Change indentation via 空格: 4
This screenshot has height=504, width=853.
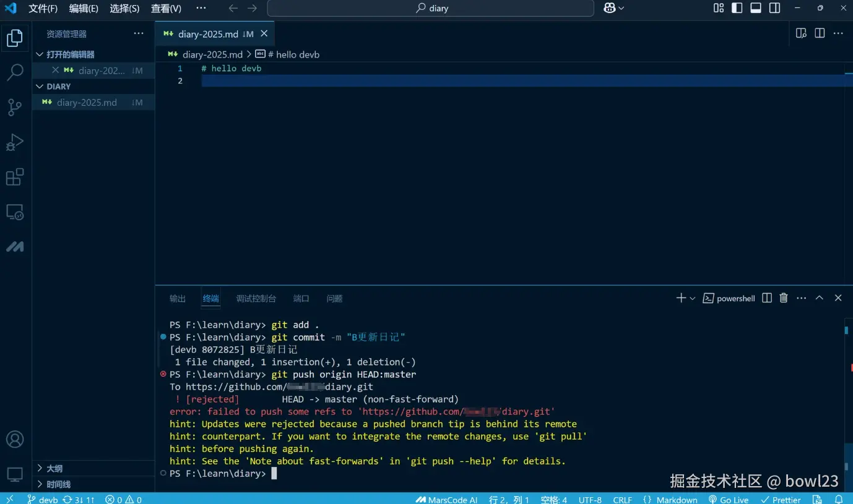coord(553,499)
